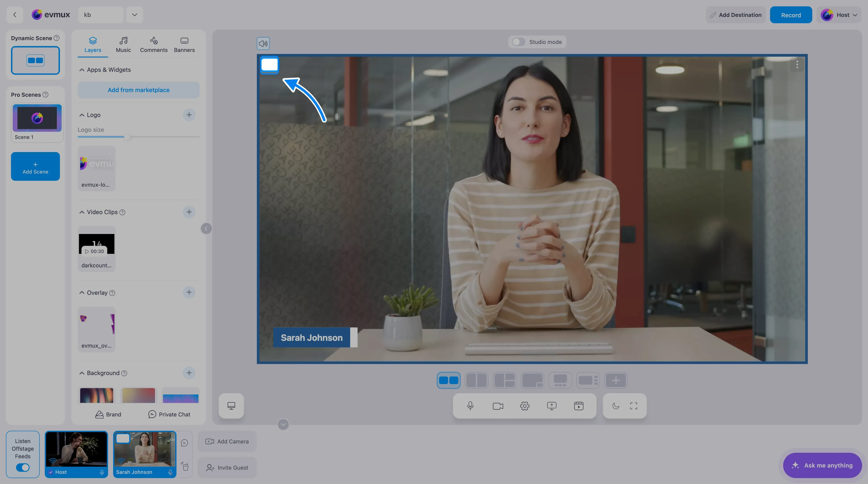Open the Layers tab
Viewport: 868px width, 484px height.
pyautogui.click(x=93, y=45)
